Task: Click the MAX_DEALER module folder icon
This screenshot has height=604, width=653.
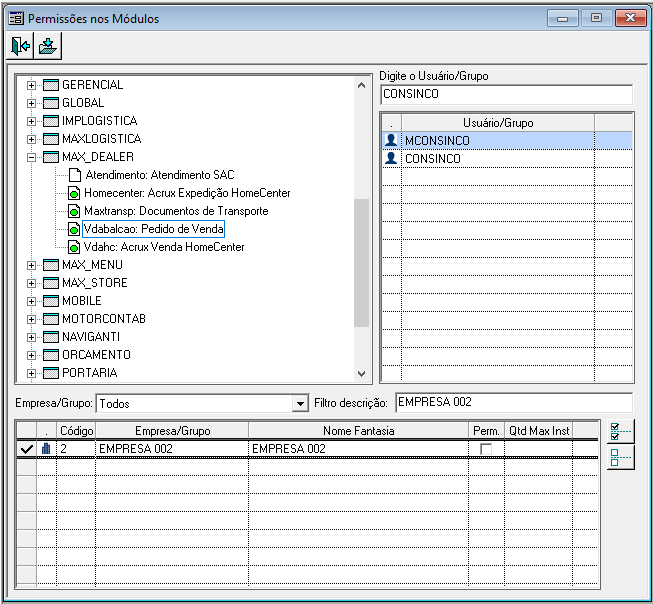Action: [x=51, y=157]
